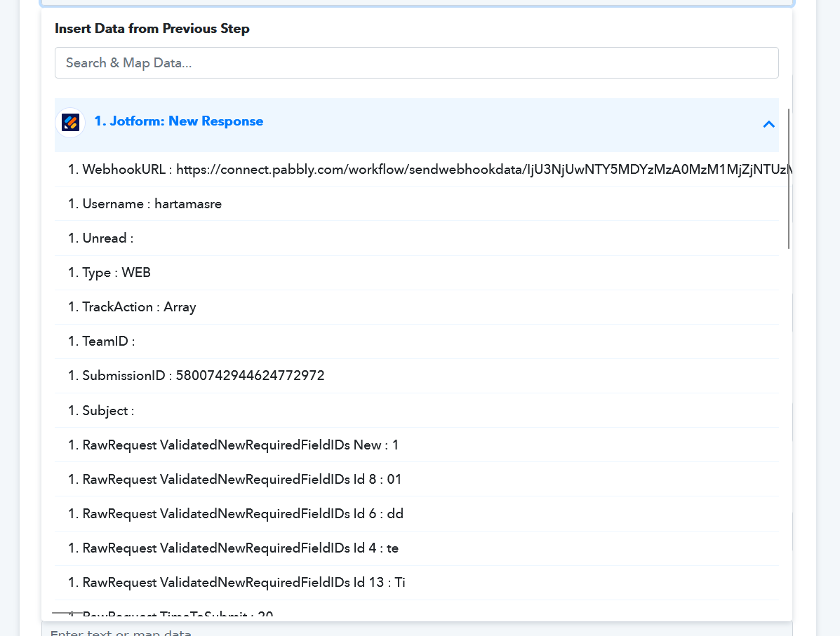Select ValidatedNewRequiredFieldIDs New : 1 row

point(416,445)
